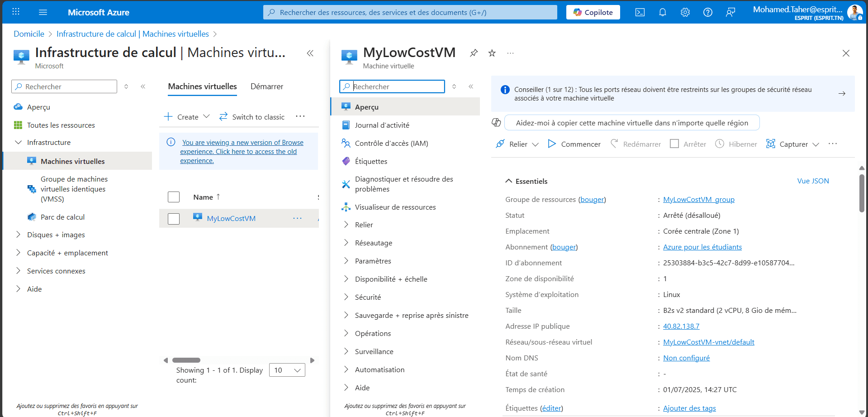Open more options next to MyLowCostVM title
The width and height of the screenshot is (868, 417).
click(x=511, y=53)
